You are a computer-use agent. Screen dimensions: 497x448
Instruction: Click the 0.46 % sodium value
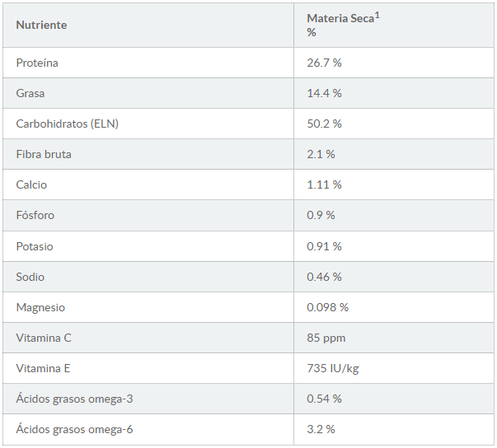[x=324, y=277]
